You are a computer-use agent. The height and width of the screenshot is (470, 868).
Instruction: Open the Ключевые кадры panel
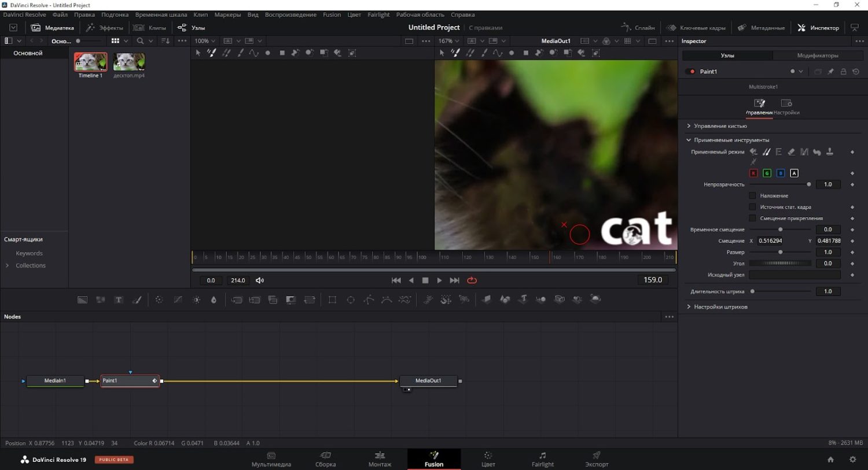click(696, 28)
